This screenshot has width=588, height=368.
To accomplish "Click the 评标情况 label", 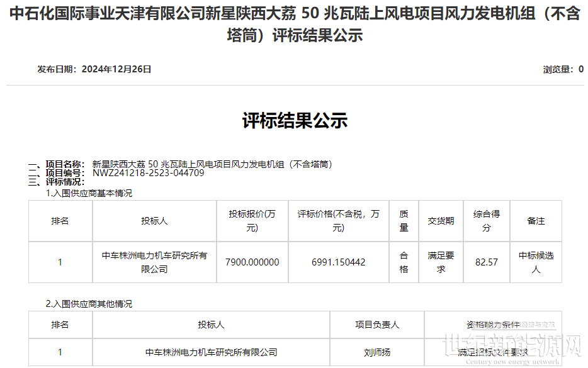I will (65, 182).
